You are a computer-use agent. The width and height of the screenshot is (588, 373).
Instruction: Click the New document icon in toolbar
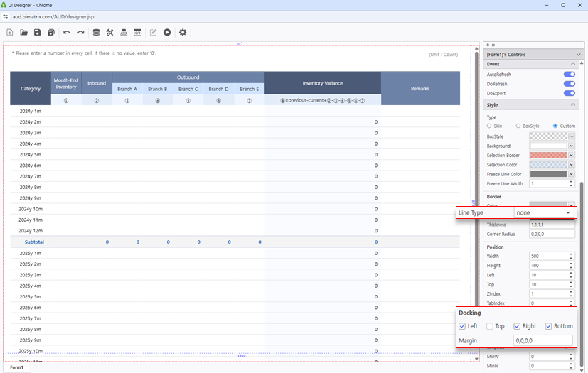click(10, 33)
